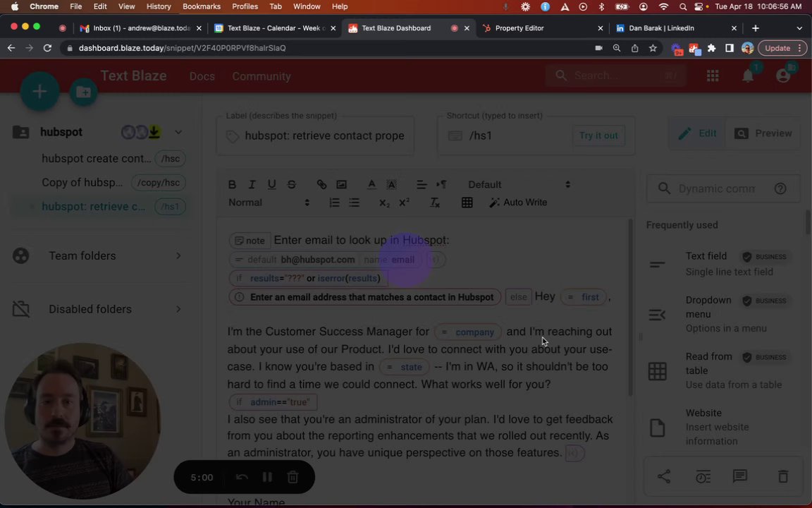Click the Auto Write button

(x=518, y=202)
